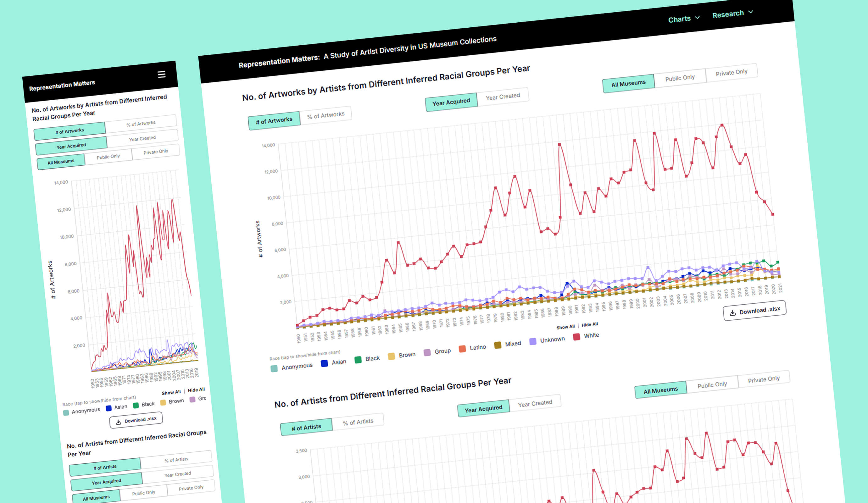Screen dimensions: 868x503
Task: Expand the Charts dropdown menu
Action: coord(684,19)
